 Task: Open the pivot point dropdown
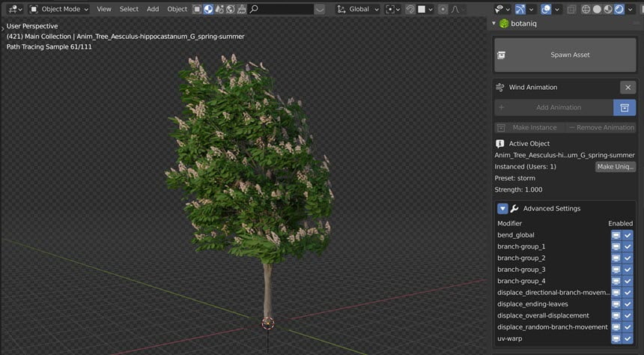coord(393,9)
